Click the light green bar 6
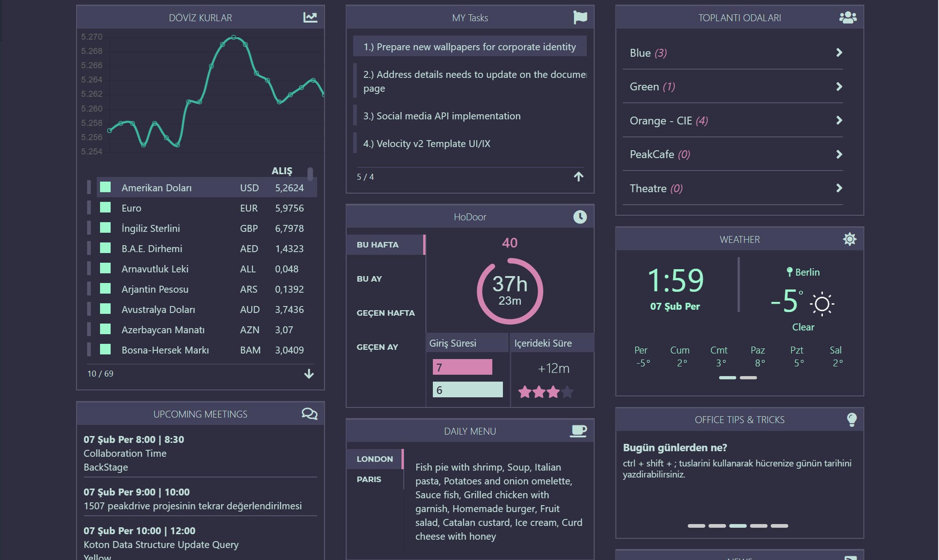 [x=467, y=389]
